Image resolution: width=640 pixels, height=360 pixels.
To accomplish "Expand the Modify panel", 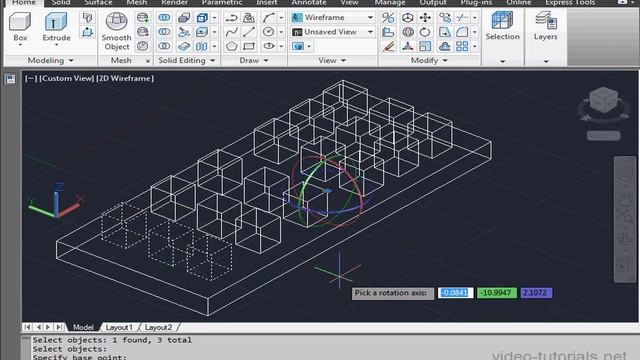I will coord(429,60).
